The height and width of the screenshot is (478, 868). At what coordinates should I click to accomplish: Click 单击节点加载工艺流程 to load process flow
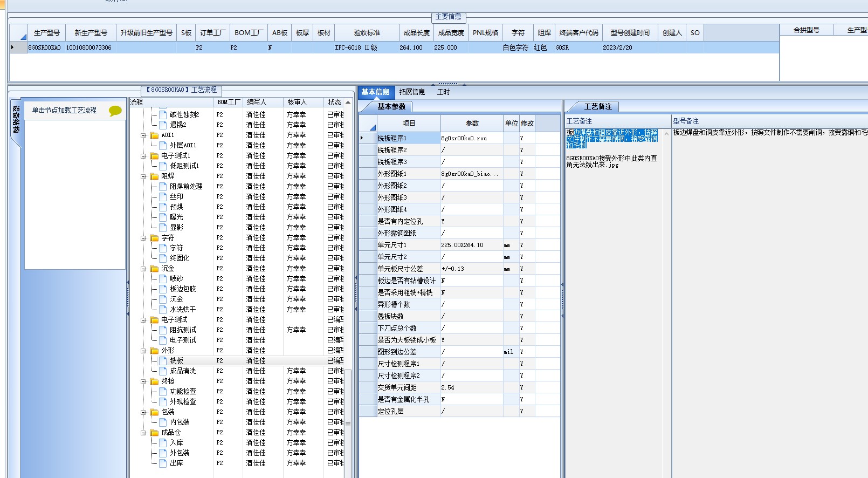(x=64, y=110)
